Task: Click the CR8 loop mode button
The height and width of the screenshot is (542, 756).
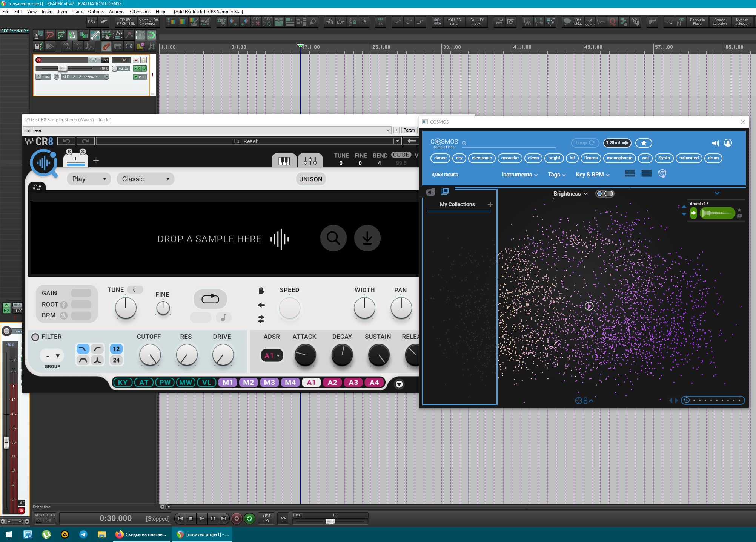Action: click(210, 299)
